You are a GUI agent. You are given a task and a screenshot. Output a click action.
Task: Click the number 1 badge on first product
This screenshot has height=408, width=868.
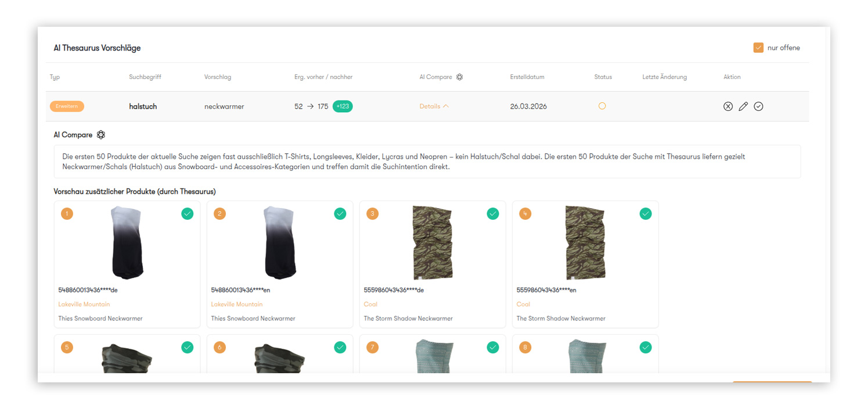[67, 214]
